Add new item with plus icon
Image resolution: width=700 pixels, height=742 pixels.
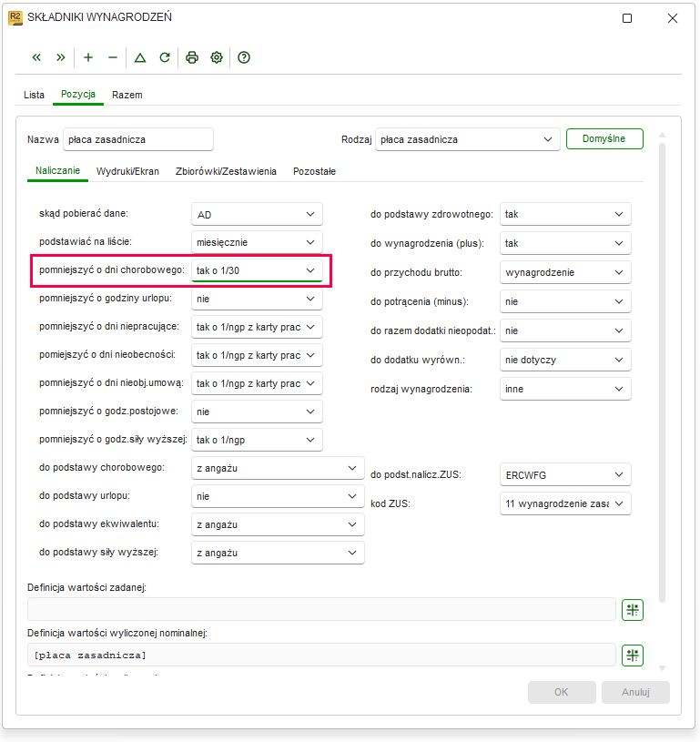88,57
